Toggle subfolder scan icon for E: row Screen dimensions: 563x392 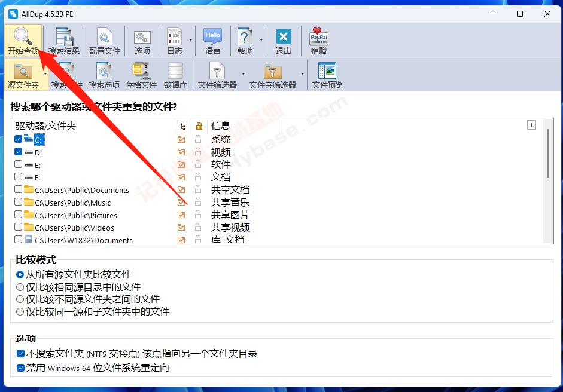(x=181, y=164)
